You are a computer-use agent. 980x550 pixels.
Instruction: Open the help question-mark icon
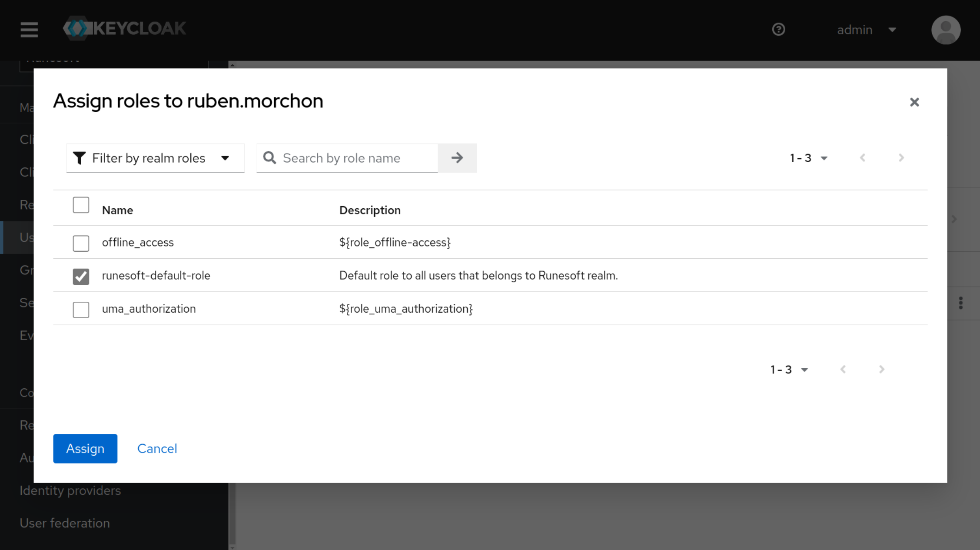pos(778,30)
